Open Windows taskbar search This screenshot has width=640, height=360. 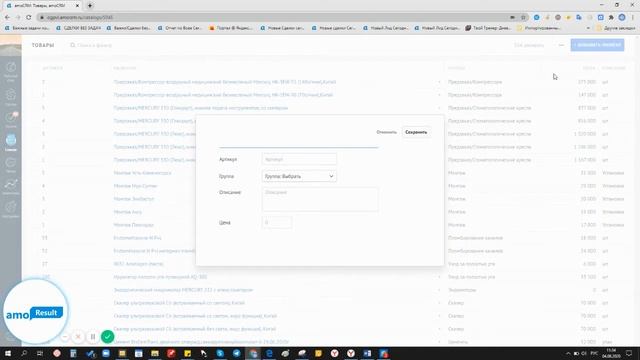click(24, 353)
